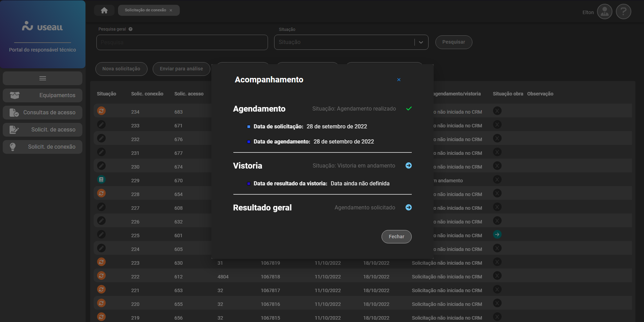Screen dimensions: 644x322
Task: Click the orange refresh icon in row 234
Action: (101, 111)
